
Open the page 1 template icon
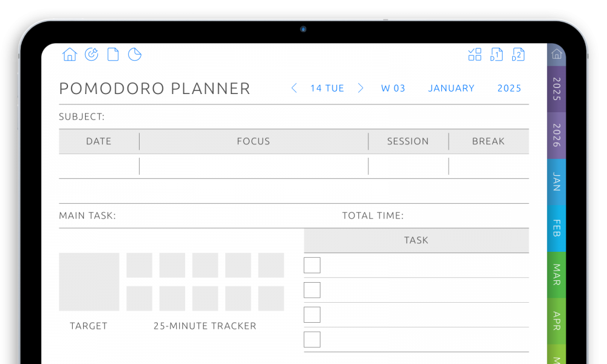tap(497, 55)
